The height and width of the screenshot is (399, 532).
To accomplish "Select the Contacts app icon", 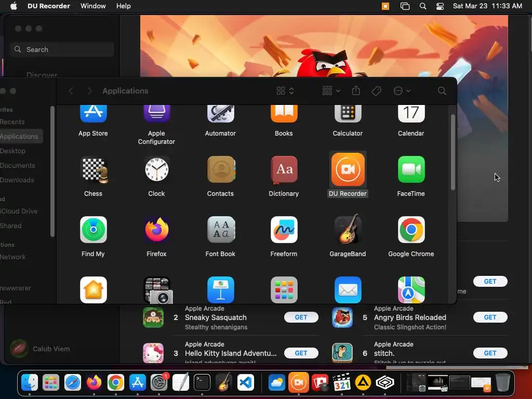I will click(221, 169).
